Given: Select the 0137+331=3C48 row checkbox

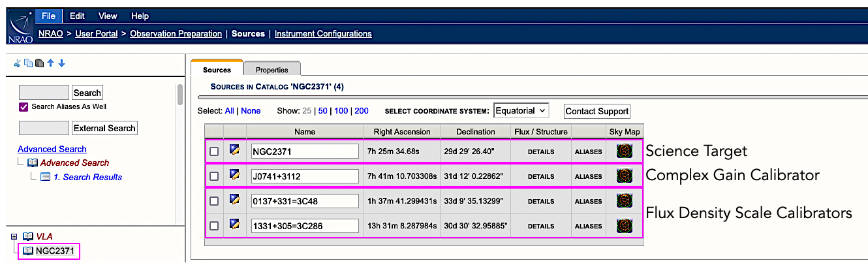Looking at the screenshot, I should pos(214,201).
